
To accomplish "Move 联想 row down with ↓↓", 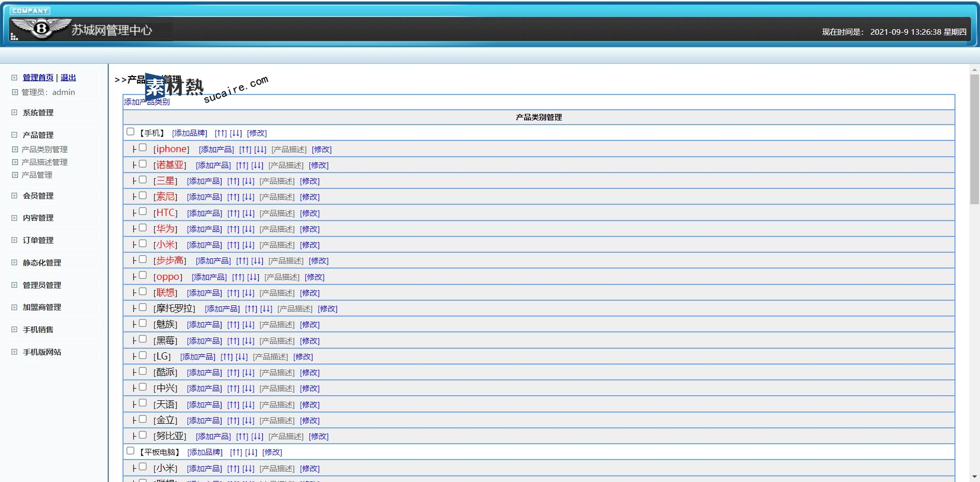I will coord(249,293).
